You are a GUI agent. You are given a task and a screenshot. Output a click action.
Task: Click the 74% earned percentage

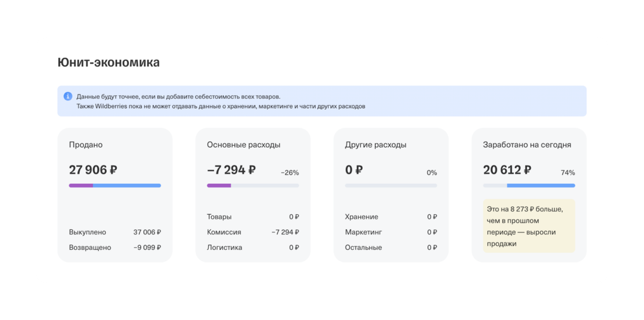(568, 173)
